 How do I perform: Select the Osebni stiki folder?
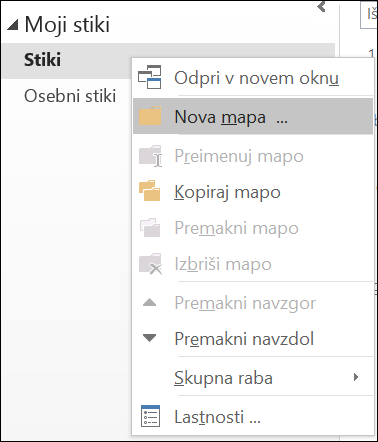pyautogui.click(x=70, y=96)
